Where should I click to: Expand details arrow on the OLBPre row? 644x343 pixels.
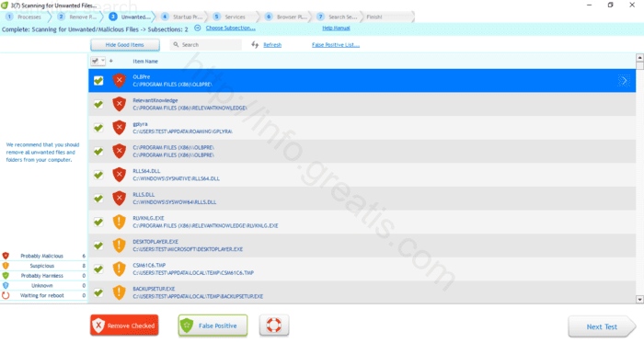point(624,81)
